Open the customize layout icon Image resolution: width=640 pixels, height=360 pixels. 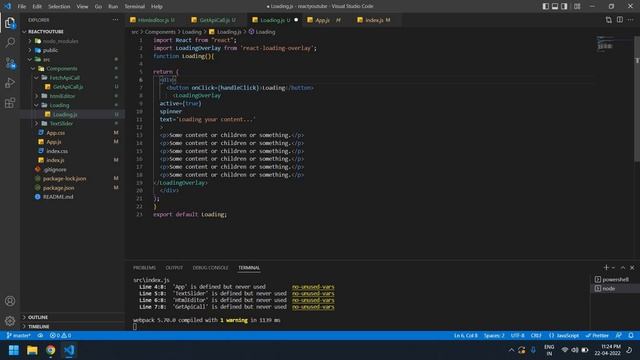[577, 6]
